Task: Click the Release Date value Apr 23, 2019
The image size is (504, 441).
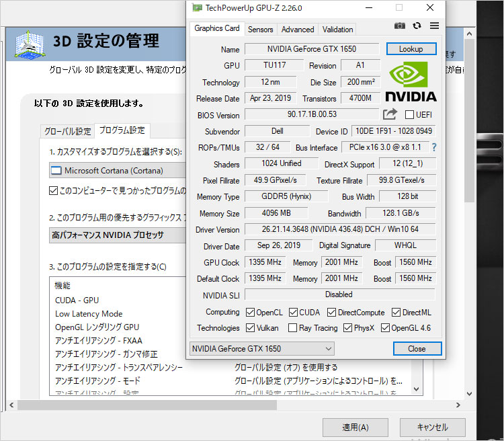Action: (270, 98)
